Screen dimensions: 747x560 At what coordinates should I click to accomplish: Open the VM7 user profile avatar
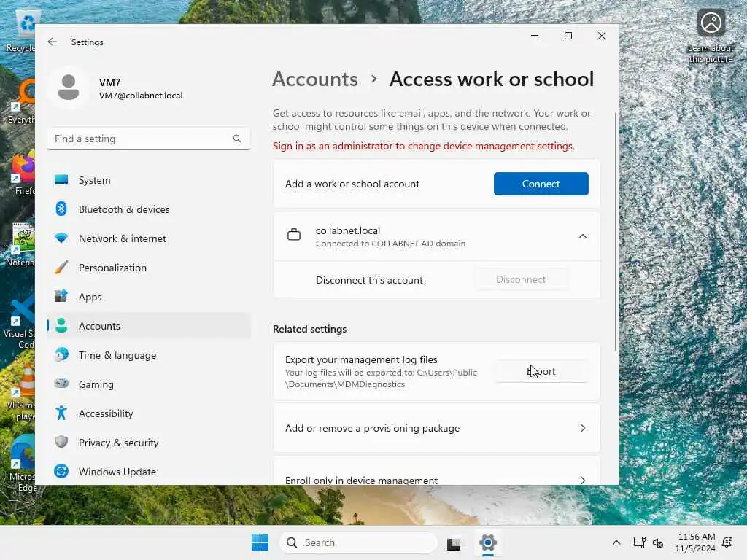[x=69, y=87]
